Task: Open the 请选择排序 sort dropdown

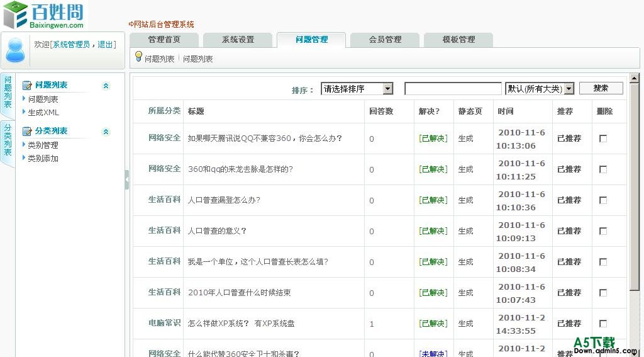Action: click(x=357, y=88)
